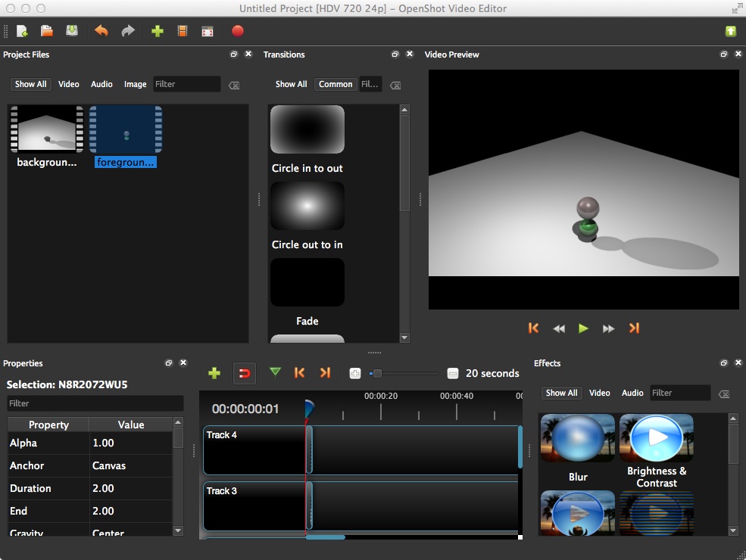This screenshot has height=560, width=746.
Task: Play the video preview
Action: (x=583, y=328)
